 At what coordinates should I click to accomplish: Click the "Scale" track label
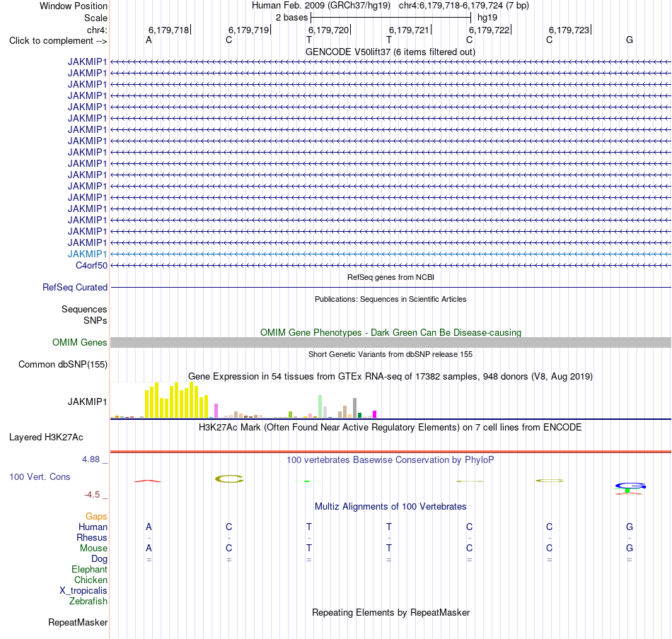(x=95, y=18)
